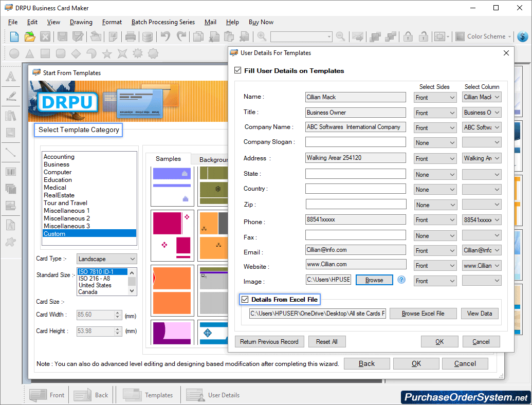532x405 pixels.
Task: Select the Text tool in sidebar
Action: click(x=11, y=76)
